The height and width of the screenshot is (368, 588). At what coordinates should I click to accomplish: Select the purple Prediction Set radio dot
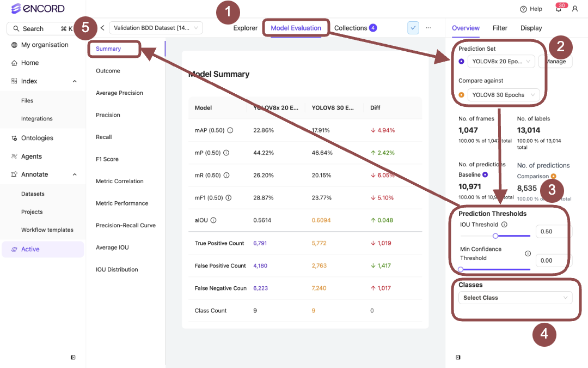461,61
